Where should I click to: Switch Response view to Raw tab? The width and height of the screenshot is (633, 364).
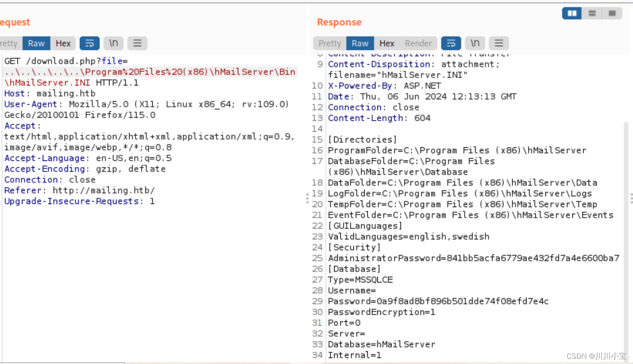point(360,43)
